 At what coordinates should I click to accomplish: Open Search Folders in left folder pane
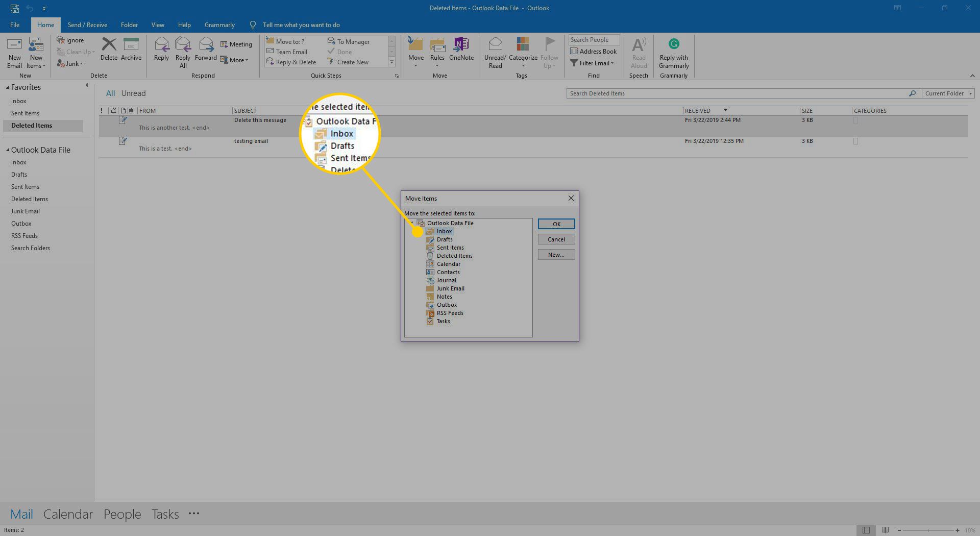click(31, 248)
